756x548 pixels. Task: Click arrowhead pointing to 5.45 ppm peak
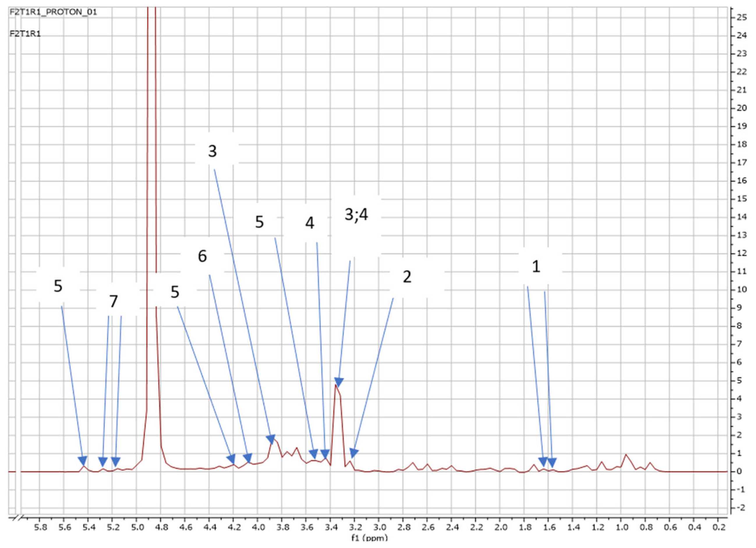(83, 460)
